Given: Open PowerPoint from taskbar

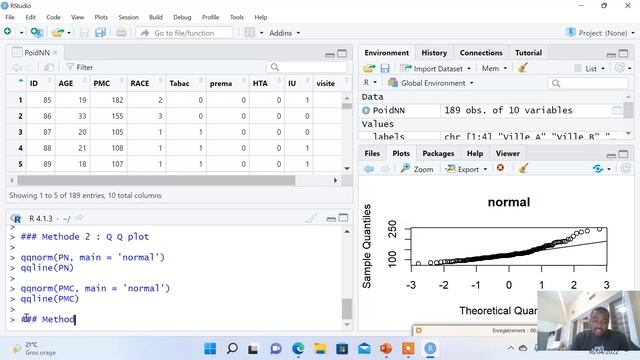Looking at the screenshot, I should point(386,349).
